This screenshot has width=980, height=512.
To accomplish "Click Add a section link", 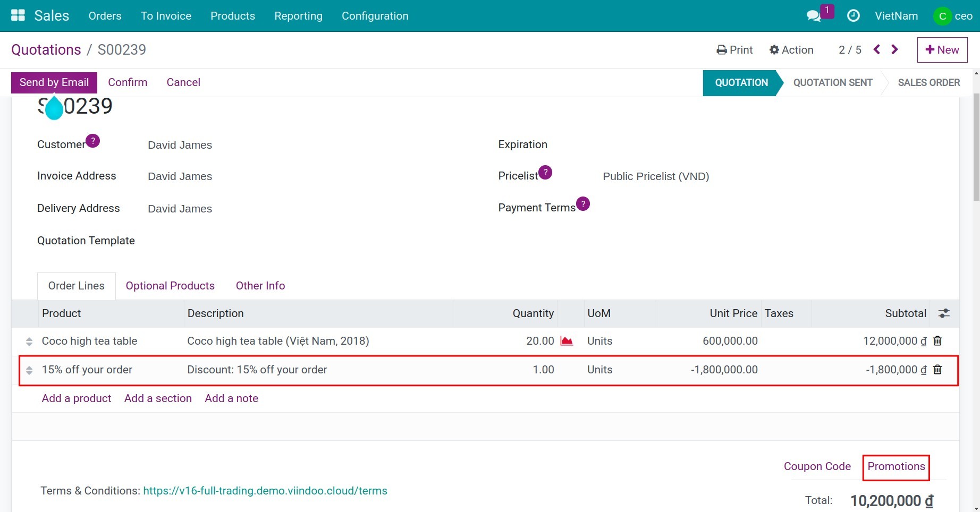I will 158,398.
